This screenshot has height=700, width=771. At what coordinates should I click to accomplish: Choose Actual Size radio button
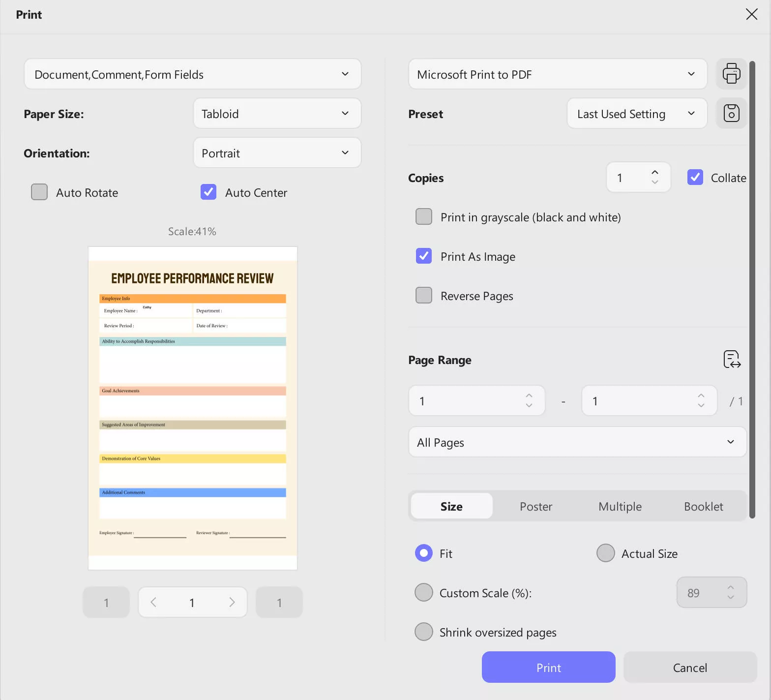(606, 553)
